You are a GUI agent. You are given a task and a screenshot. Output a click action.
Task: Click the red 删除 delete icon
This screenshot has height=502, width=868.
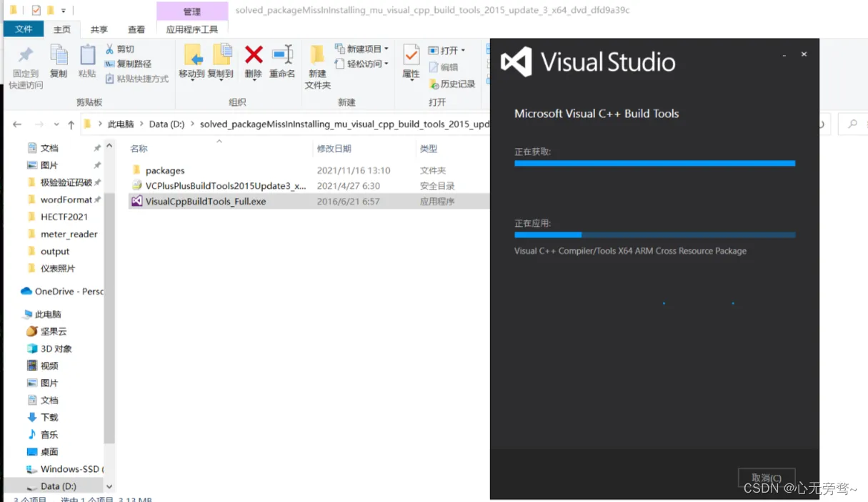click(254, 54)
